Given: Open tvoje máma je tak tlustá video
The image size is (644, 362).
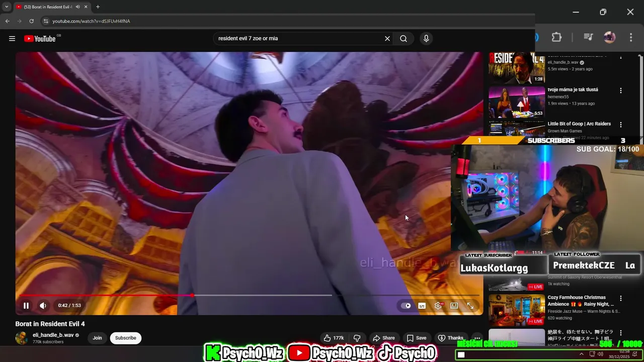Looking at the screenshot, I should pyautogui.click(x=573, y=89).
